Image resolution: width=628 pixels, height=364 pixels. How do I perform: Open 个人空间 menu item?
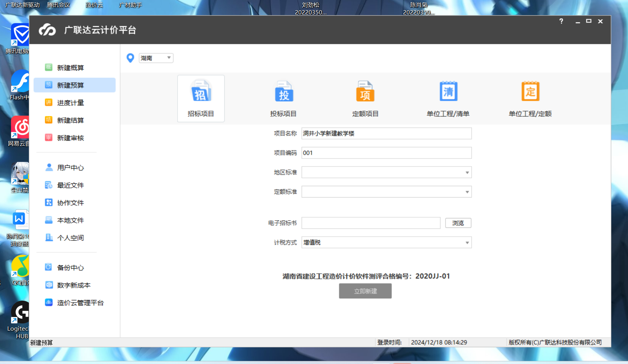[x=74, y=238]
